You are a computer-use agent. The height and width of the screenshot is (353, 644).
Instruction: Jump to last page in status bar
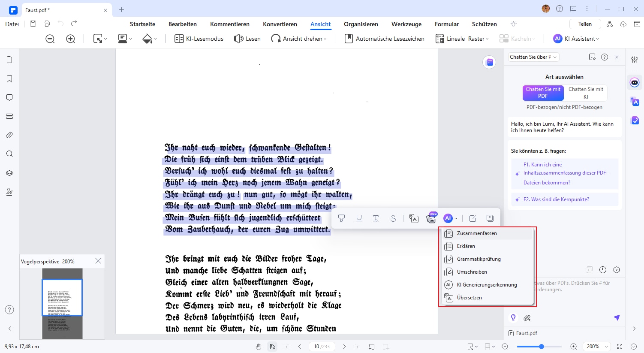[x=358, y=347]
